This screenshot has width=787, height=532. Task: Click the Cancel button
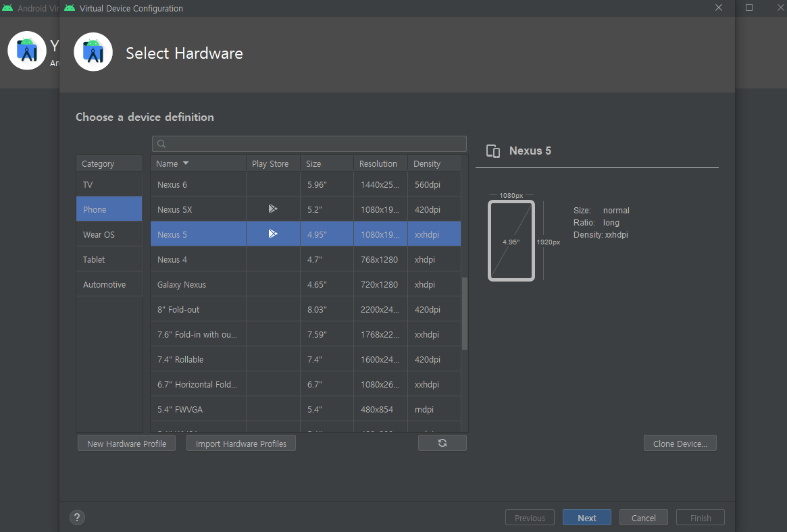click(x=644, y=517)
